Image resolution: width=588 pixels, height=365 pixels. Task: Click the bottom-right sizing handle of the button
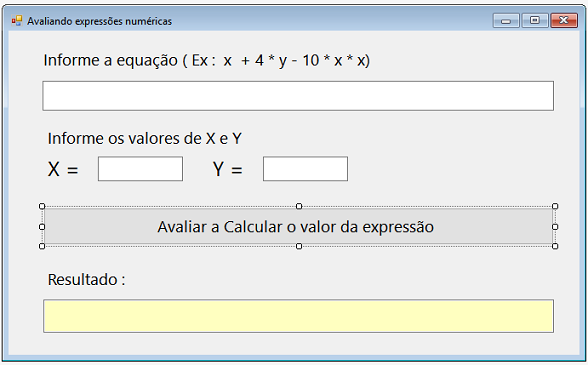(555, 246)
